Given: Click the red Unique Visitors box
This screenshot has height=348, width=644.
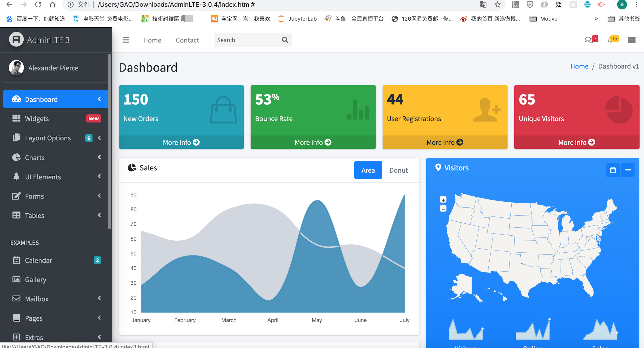Looking at the screenshot, I should 576,110.
